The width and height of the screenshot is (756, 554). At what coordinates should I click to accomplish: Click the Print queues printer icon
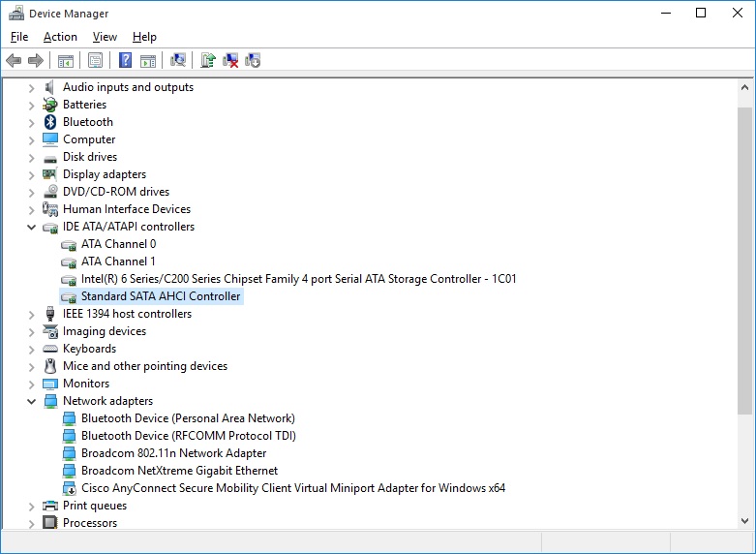tap(50, 506)
